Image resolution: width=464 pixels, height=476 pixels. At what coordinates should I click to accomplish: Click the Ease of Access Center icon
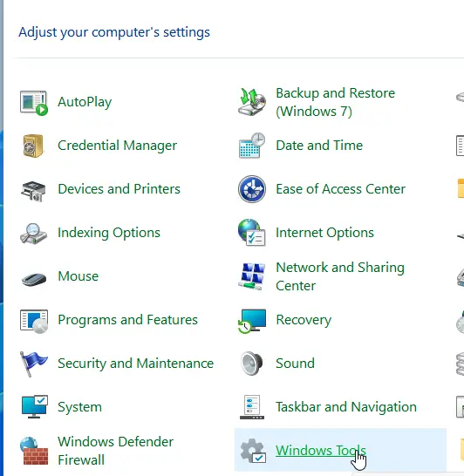[252, 189]
